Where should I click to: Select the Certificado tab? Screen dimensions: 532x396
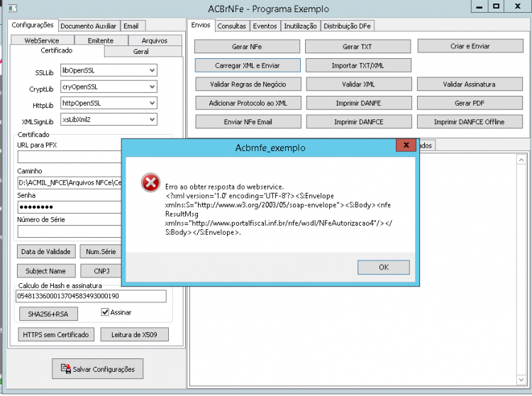(57, 50)
